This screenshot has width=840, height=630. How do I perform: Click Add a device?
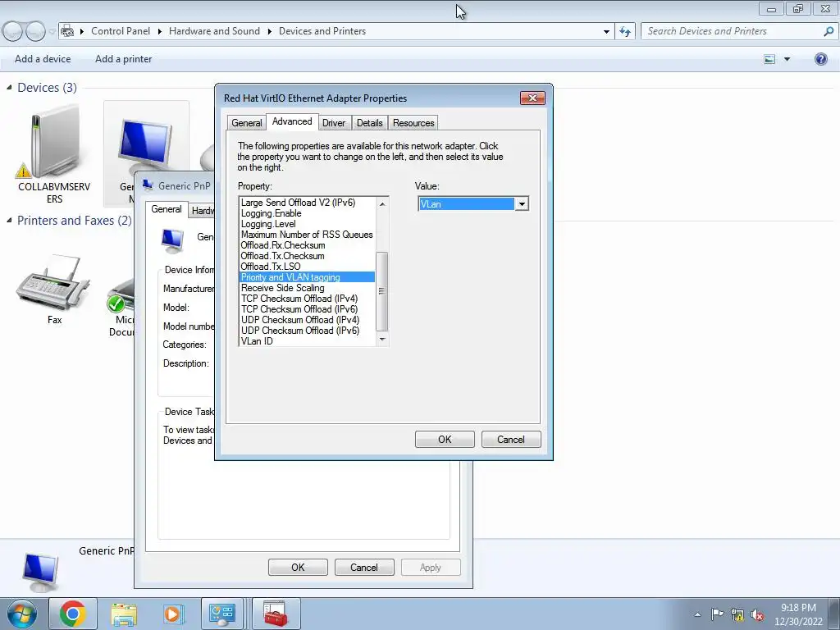click(43, 59)
